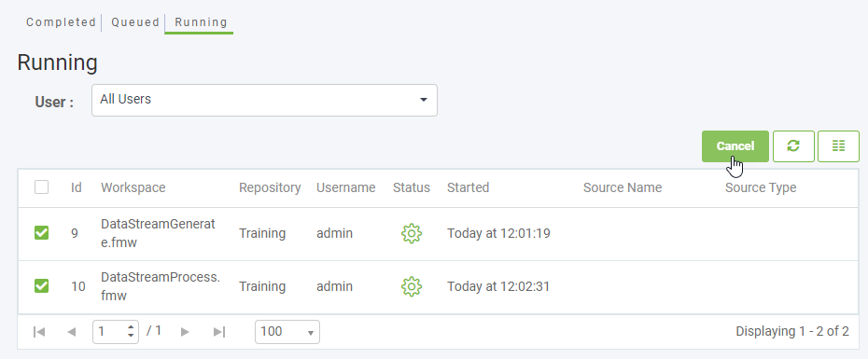Open the 100 rows-per-page dropdown

click(287, 331)
